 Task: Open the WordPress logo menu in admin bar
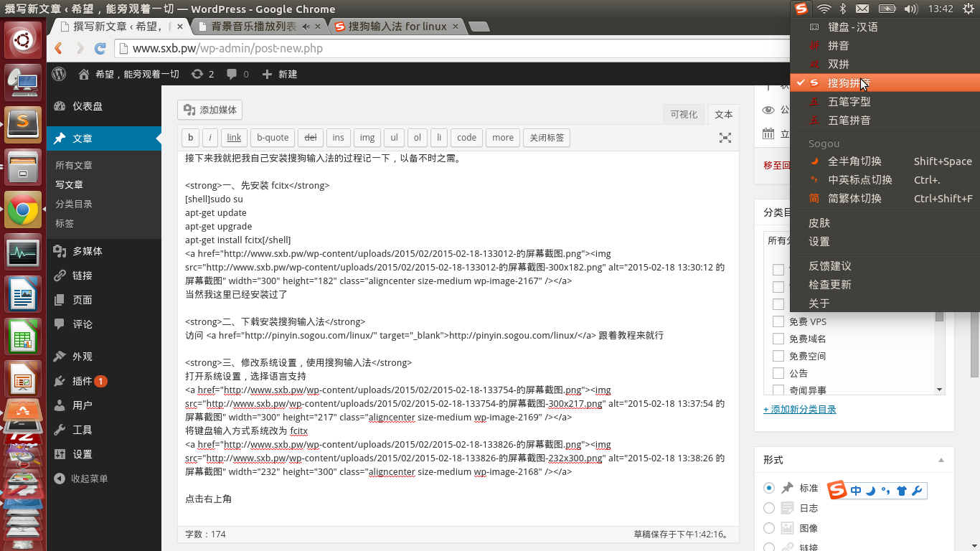[x=60, y=74]
